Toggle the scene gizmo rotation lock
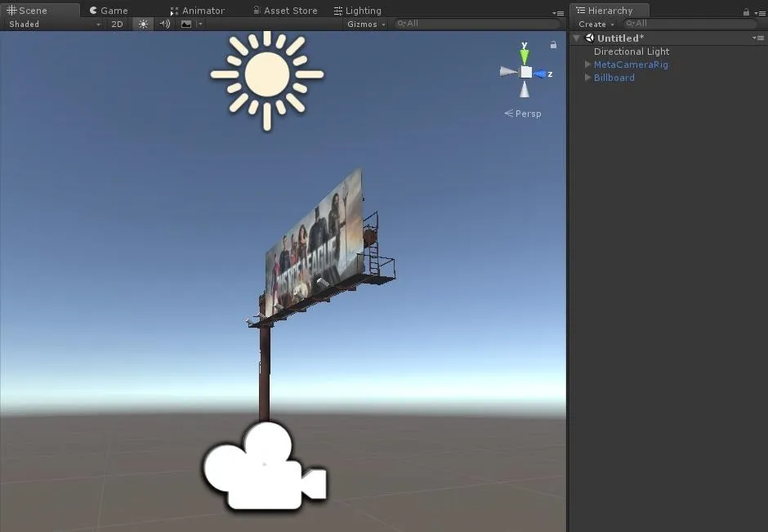768x532 pixels. [553, 45]
